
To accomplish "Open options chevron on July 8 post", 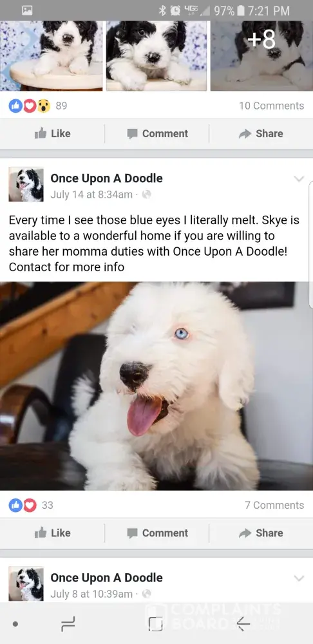I will pos(299,578).
